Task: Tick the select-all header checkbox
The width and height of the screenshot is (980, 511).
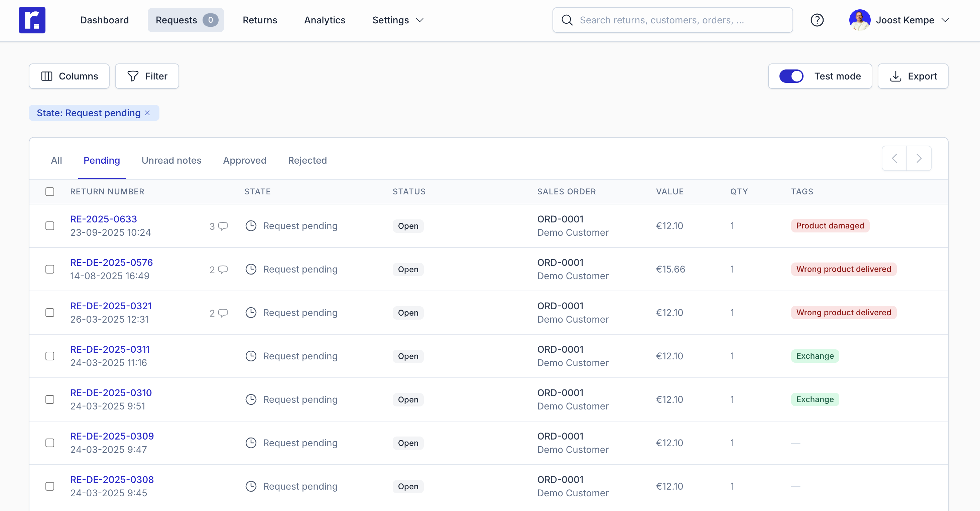Action: click(x=50, y=192)
